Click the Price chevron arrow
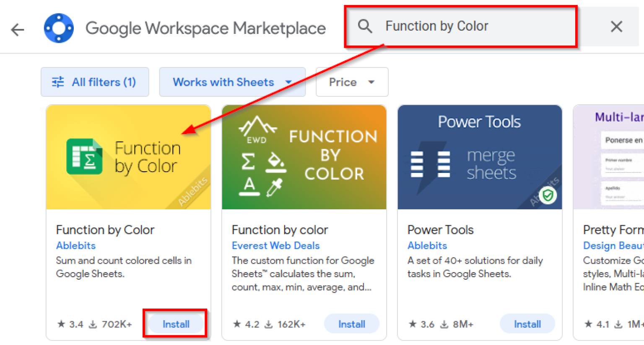The width and height of the screenshot is (644, 345). 371,82
